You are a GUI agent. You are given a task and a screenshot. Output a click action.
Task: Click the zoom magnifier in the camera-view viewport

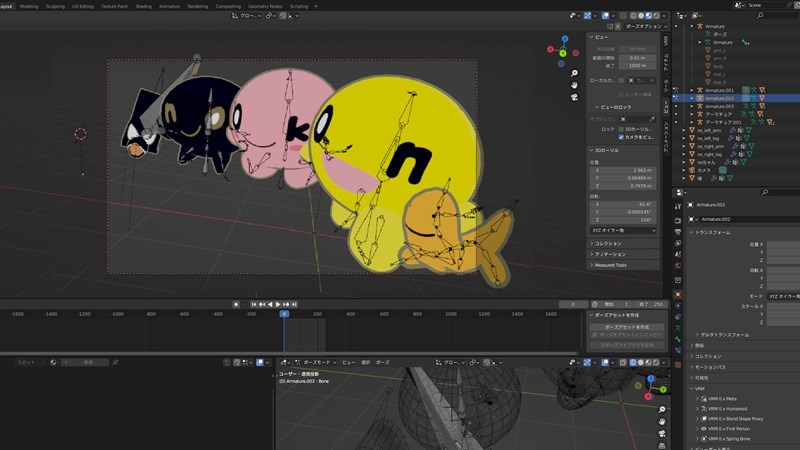tap(574, 73)
